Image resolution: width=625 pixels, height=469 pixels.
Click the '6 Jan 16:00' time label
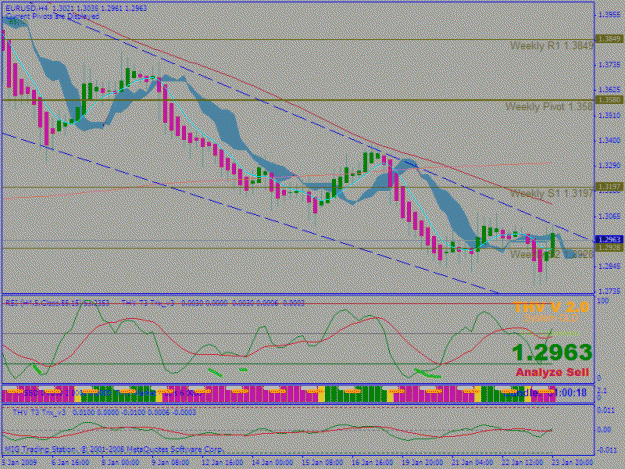point(71,463)
